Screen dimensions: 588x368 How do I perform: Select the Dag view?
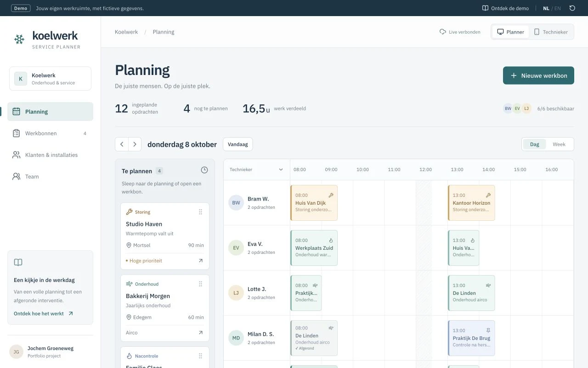[x=534, y=144]
